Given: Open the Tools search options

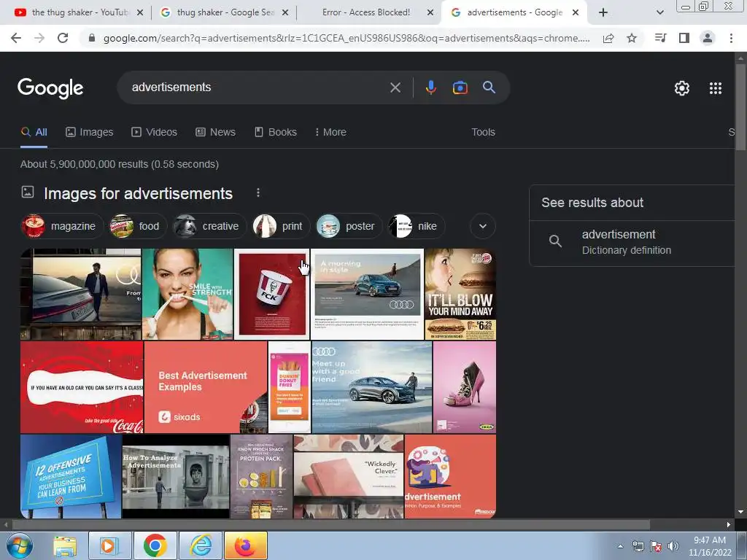Looking at the screenshot, I should coord(483,132).
